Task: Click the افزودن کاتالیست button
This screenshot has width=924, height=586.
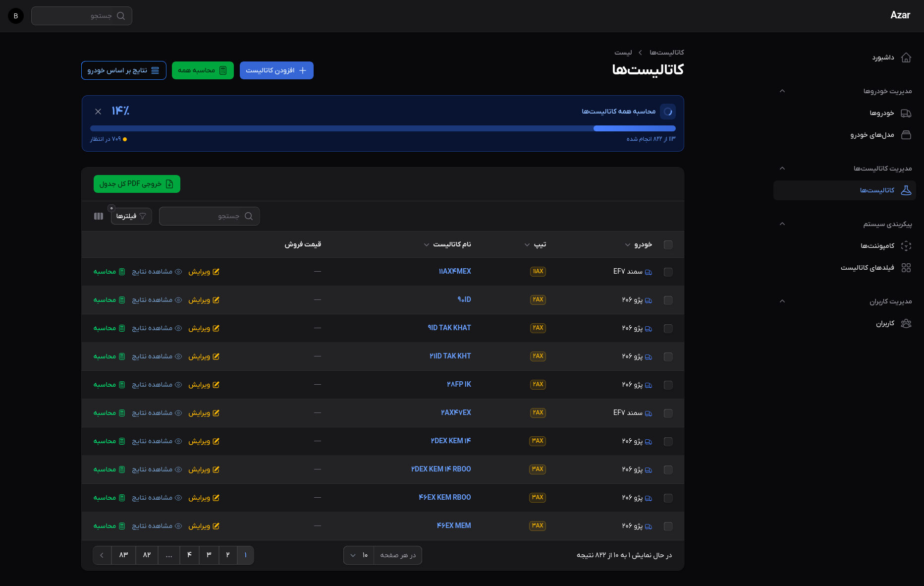Action: pyautogui.click(x=276, y=70)
